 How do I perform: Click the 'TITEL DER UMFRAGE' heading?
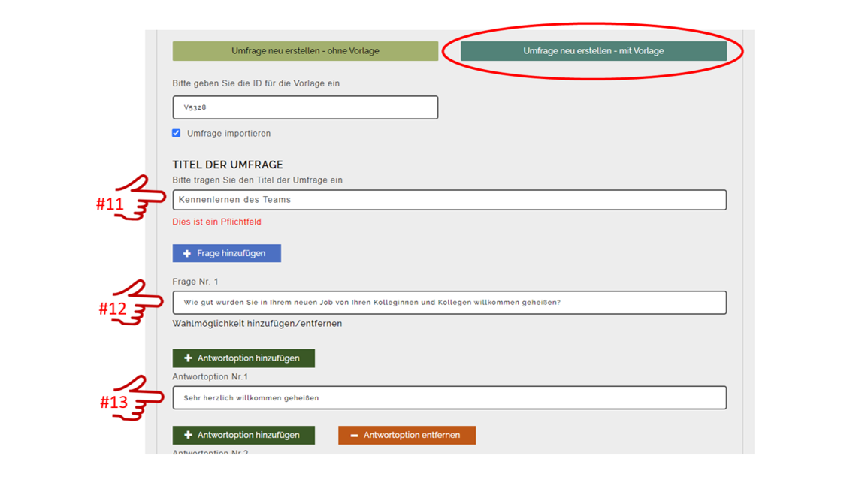pos(228,165)
